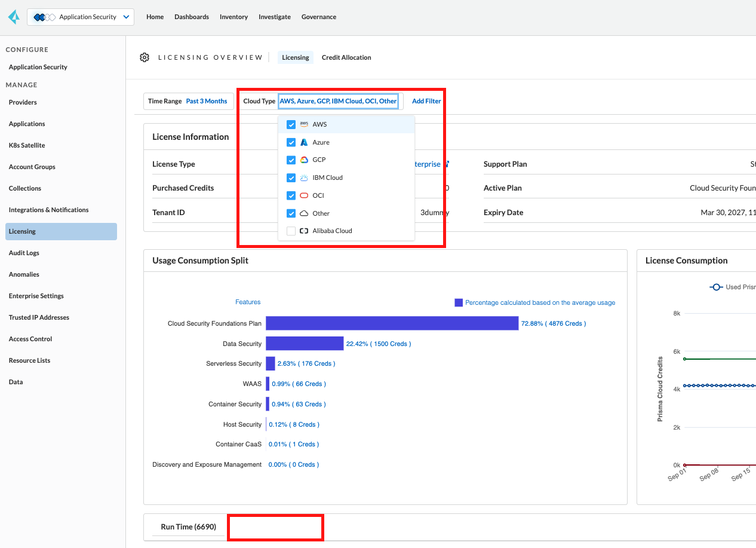Click the GCP logo icon in list
The height and width of the screenshot is (548, 756).
pyautogui.click(x=304, y=160)
